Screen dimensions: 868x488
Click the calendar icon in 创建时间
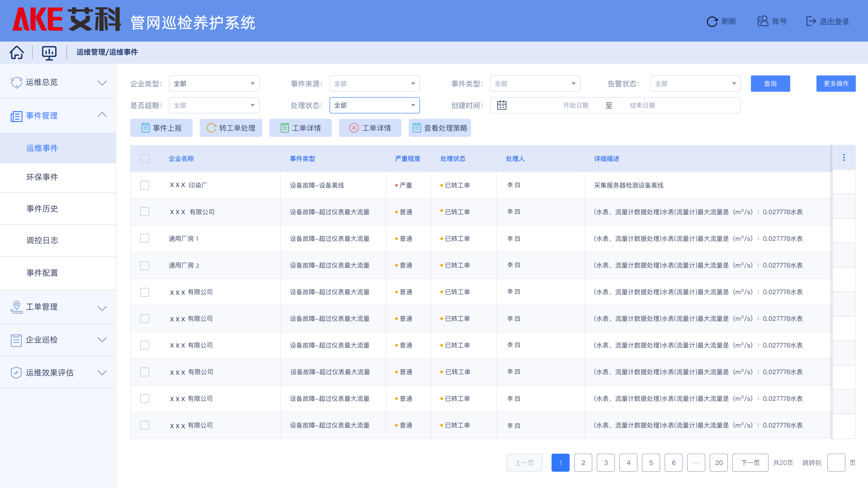coord(501,106)
